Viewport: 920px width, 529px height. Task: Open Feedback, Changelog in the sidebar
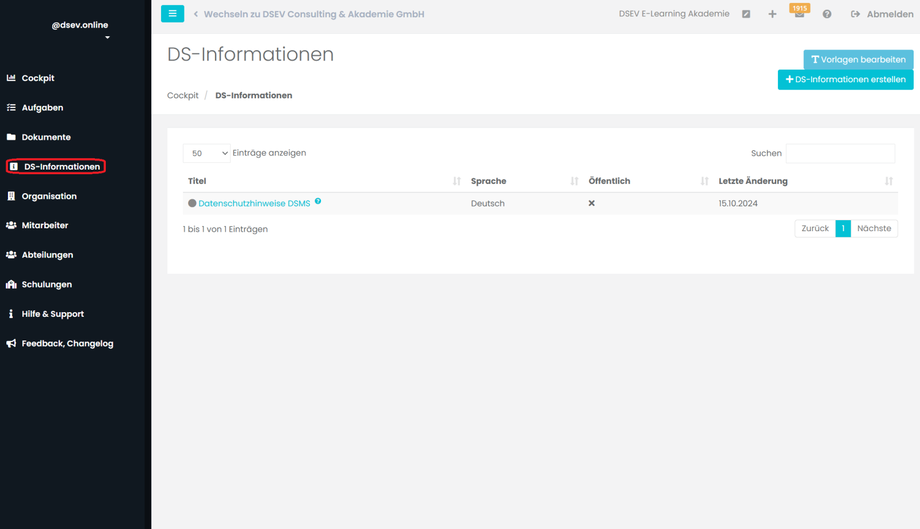(67, 343)
